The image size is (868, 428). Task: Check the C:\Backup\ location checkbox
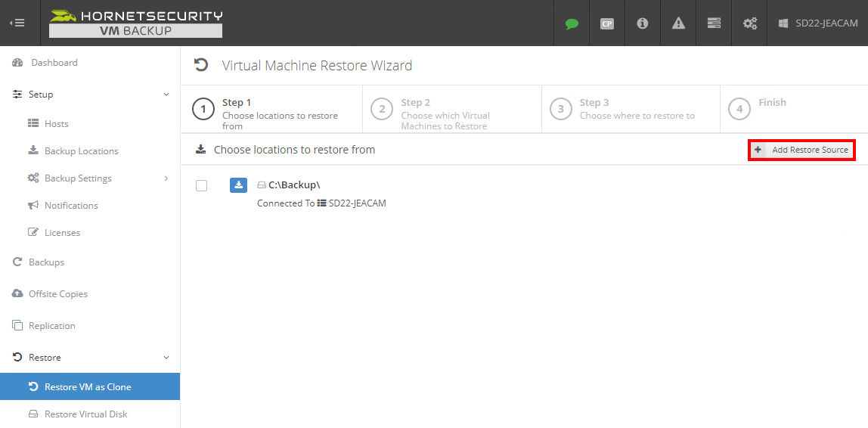202,186
